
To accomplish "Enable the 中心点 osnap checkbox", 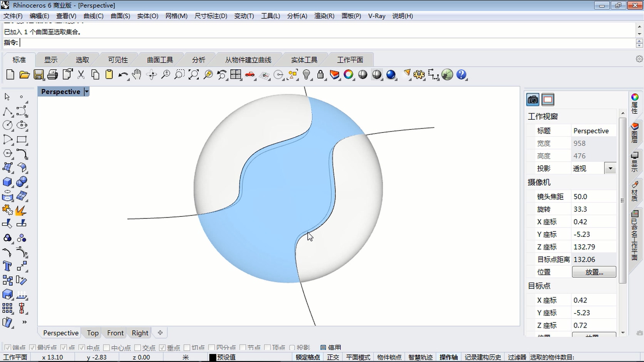I will point(107,347).
